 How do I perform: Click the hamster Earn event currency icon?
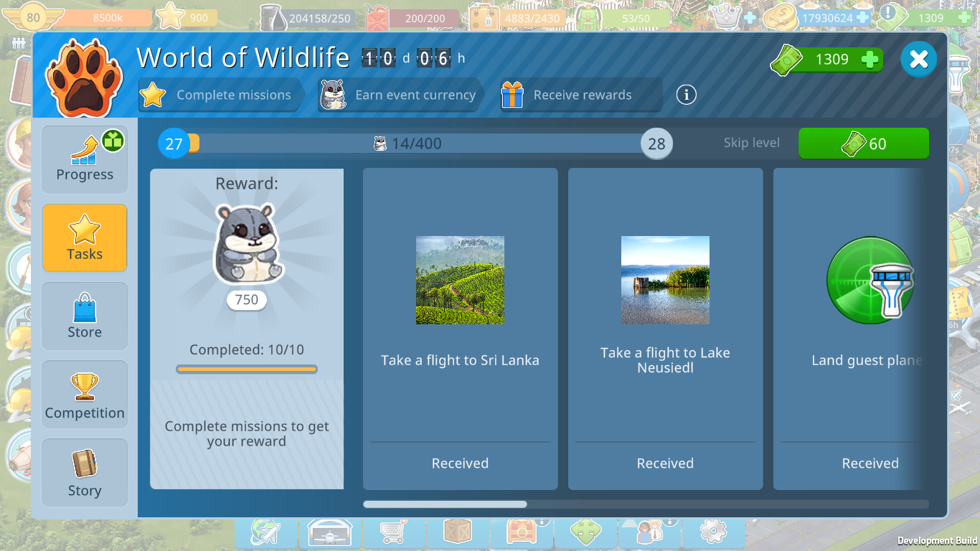coord(333,95)
